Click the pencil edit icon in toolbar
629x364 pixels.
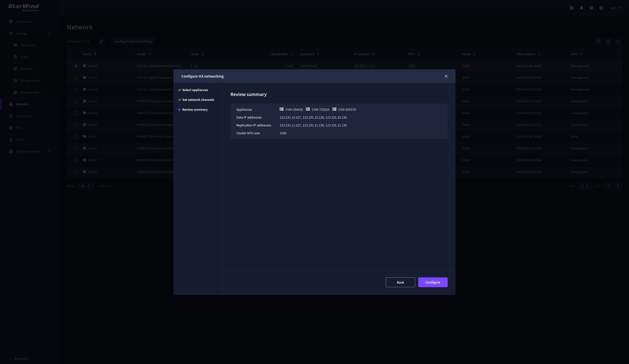tap(101, 41)
